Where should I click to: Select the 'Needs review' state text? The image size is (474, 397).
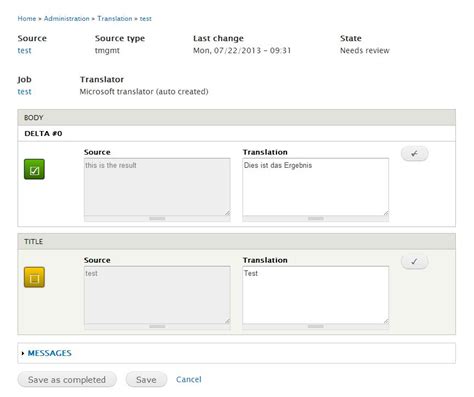pyautogui.click(x=365, y=51)
